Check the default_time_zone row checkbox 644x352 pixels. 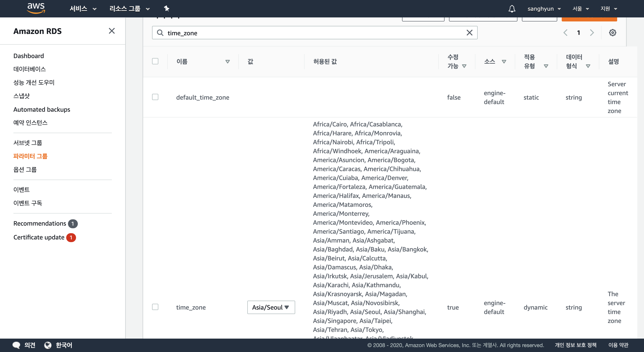tap(155, 97)
